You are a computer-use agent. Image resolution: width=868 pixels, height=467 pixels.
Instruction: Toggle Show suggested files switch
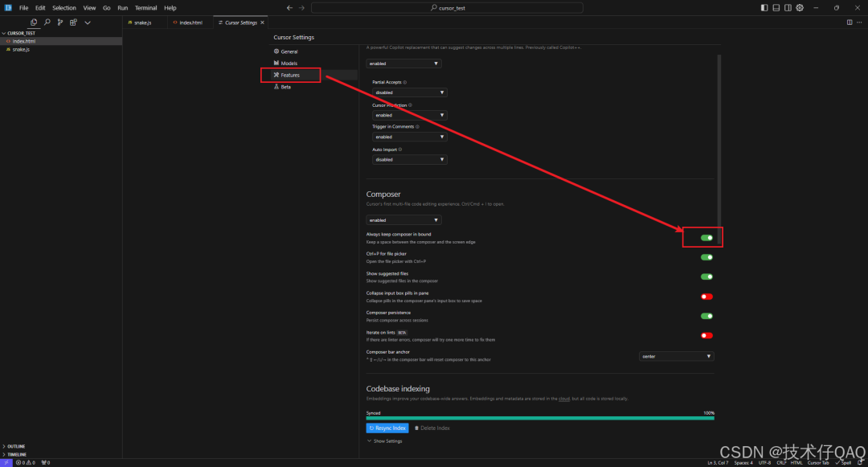pyautogui.click(x=707, y=277)
